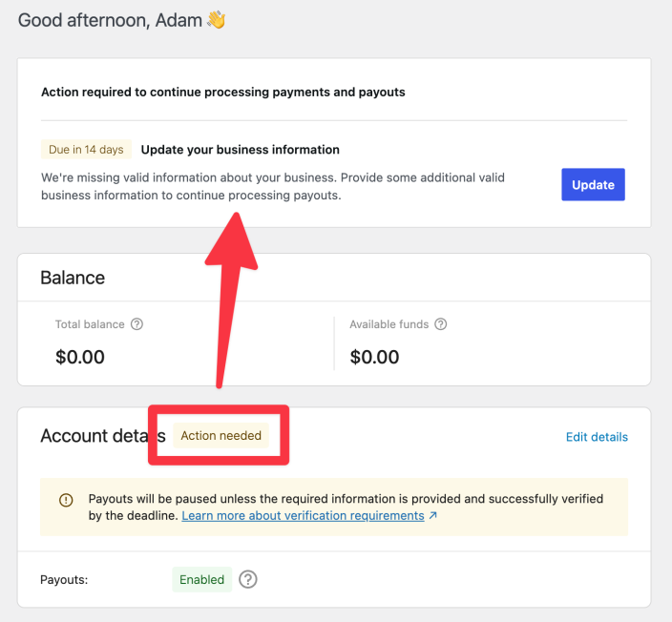This screenshot has height=622, width=672.
Task: Click the Action needed status badge
Action: pyautogui.click(x=220, y=436)
